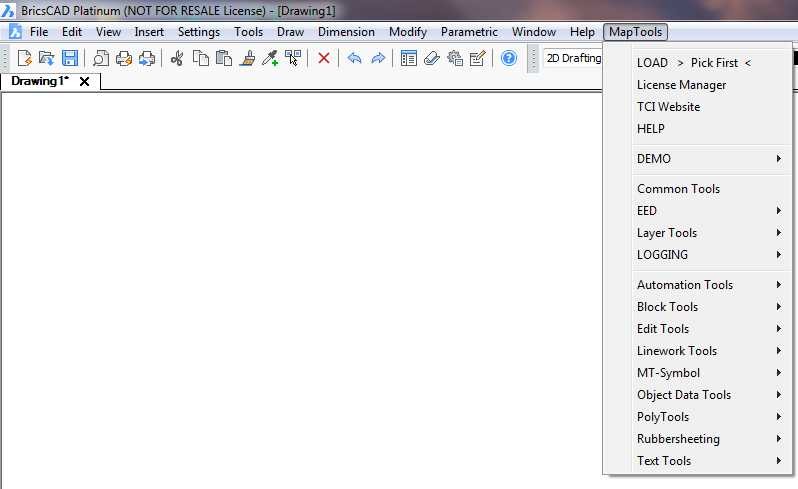798x489 pixels.
Task: Expand the Linework Tools submenu
Action: 711,351
